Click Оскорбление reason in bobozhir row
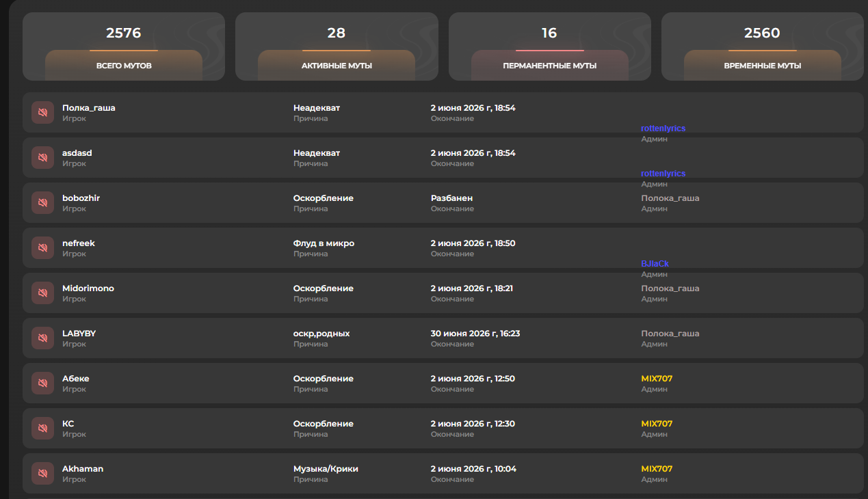Viewport: 868px width, 499px height. tap(324, 198)
